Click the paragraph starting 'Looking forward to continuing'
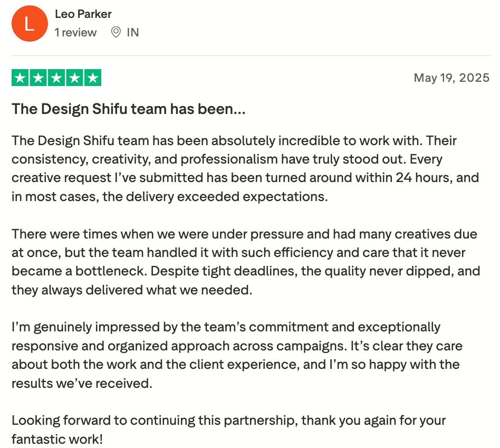The width and height of the screenshot is (500, 448). (228, 430)
